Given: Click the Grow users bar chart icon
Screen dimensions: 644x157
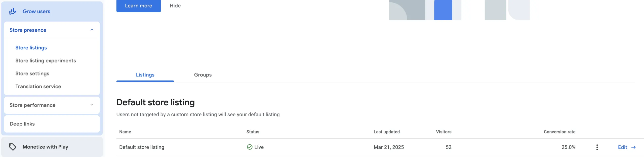Looking at the screenshot, I should [x=13, y=11].
